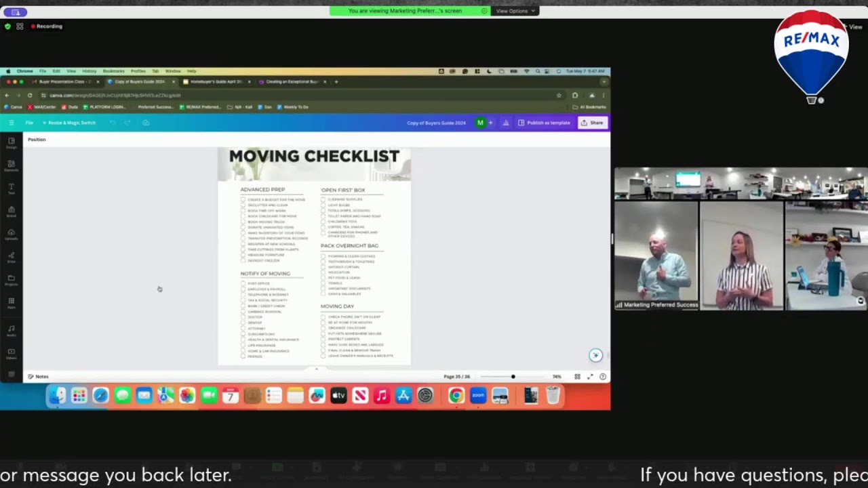Open Resize & Magic Switch

[69, 123]
